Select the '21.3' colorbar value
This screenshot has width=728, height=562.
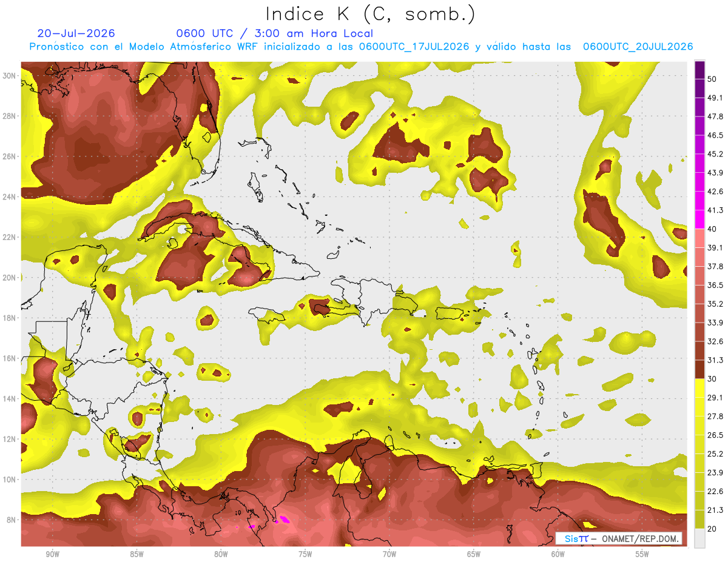pyautogui.click(x=715, y=510)
